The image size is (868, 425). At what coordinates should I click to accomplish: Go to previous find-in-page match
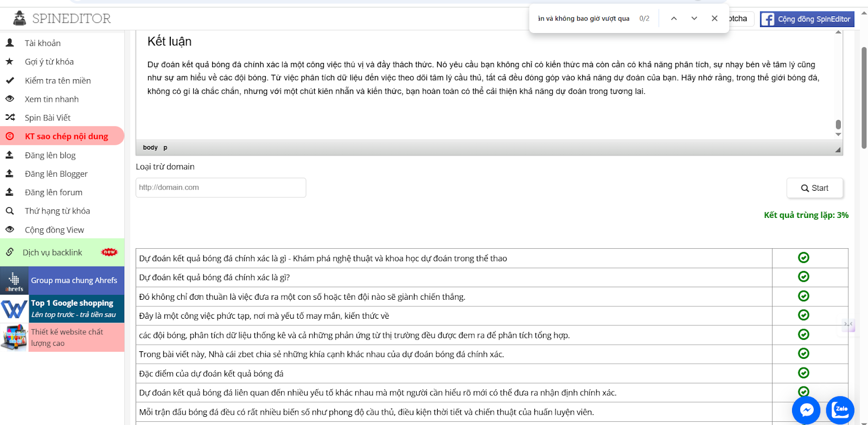coord(674,18)
